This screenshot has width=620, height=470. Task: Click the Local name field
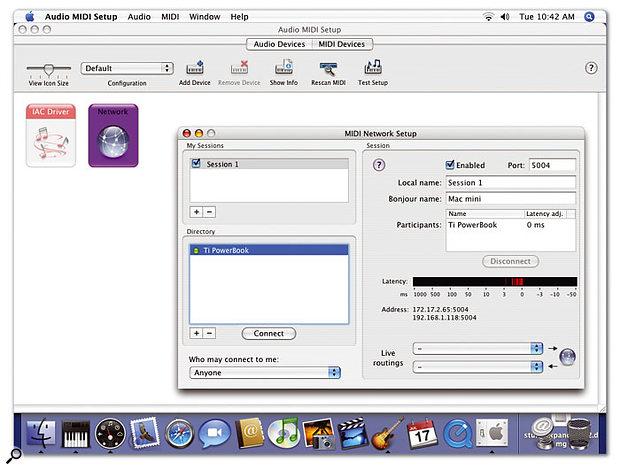[x=510, y=182]
